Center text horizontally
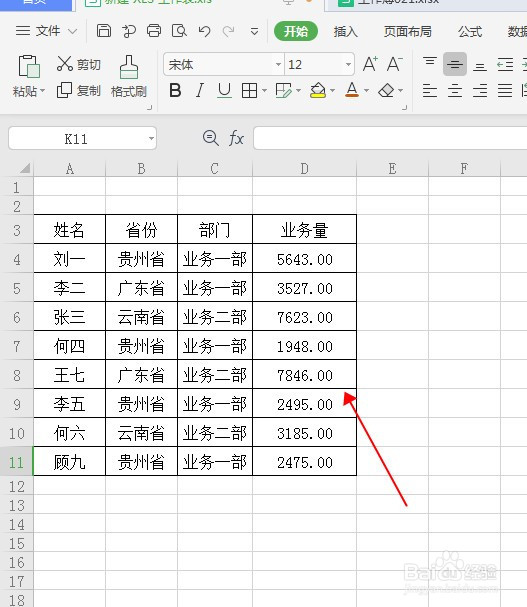This screenshot has width=527, height=607. pyautogui.click(x=455, y=91)
